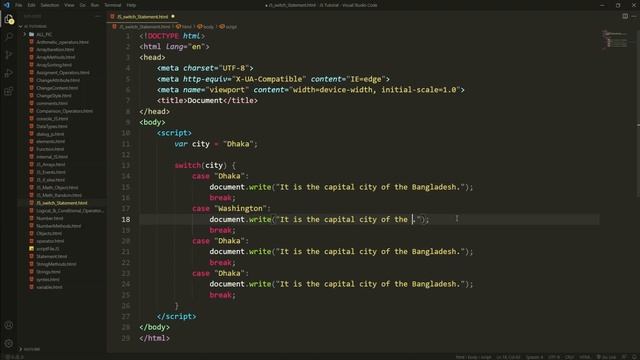Open the Terminal menu
The image size is (640, 360).
[113, 5]
